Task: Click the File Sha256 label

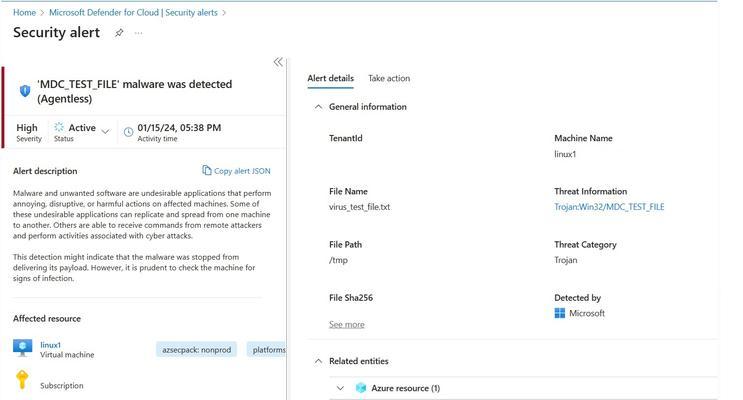Action: [351, 298]
